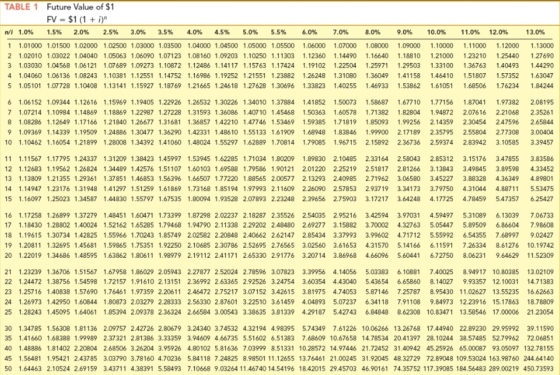
Task: Select the value 10.83471 in row 25
Action: (440, 312)
